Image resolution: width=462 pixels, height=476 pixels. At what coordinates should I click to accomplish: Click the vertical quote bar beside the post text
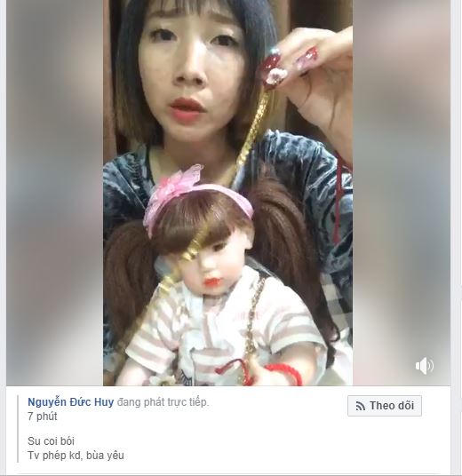[19, 429]
